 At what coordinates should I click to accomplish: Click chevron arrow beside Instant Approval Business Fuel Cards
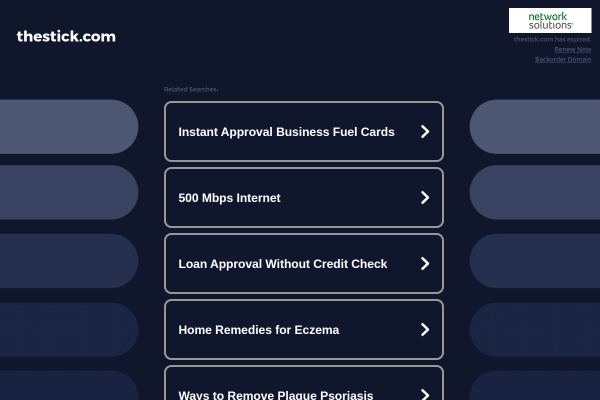coord(425,131)
